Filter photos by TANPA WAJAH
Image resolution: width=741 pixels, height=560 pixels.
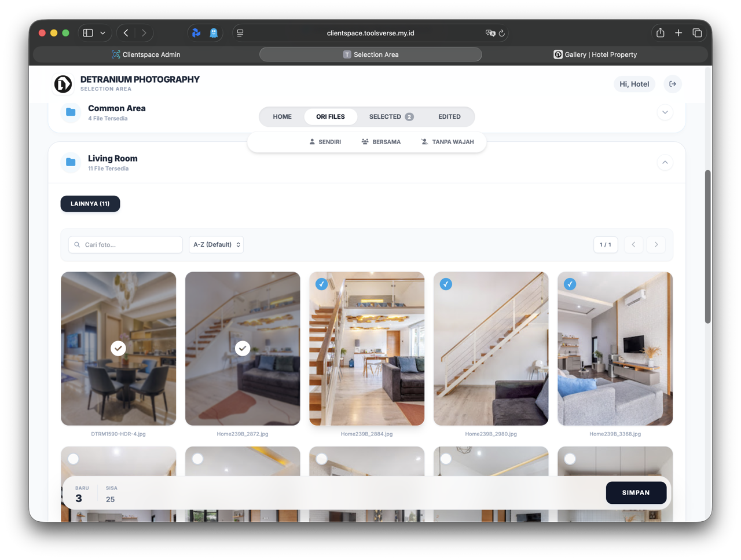447,142
